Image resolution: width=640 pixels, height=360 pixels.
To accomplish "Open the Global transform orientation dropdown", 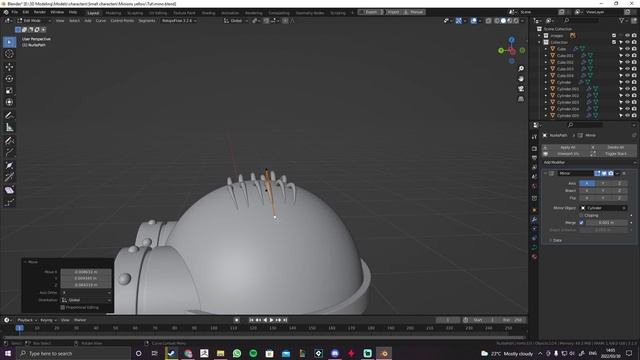I will click(236, 20).
